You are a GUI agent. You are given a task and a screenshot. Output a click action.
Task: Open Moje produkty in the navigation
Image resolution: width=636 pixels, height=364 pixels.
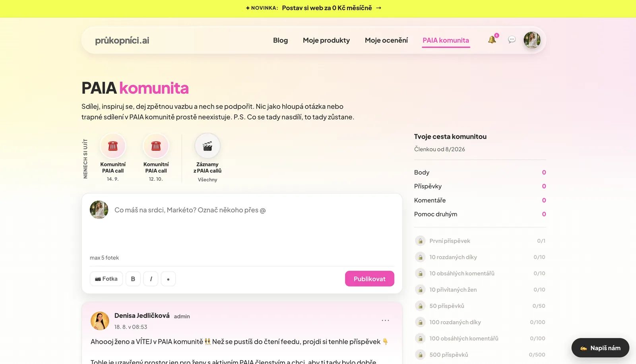point(326,40)
